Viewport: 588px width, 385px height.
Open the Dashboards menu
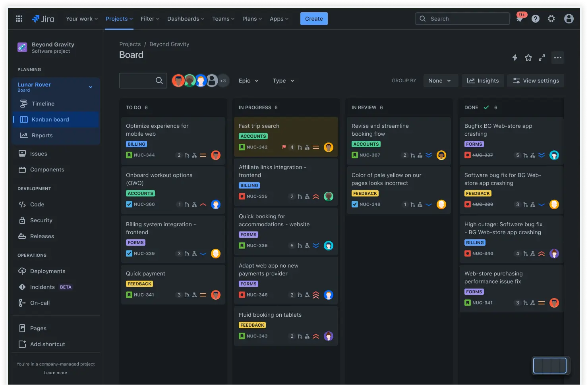pyautogui.click(x=184, y=19)
